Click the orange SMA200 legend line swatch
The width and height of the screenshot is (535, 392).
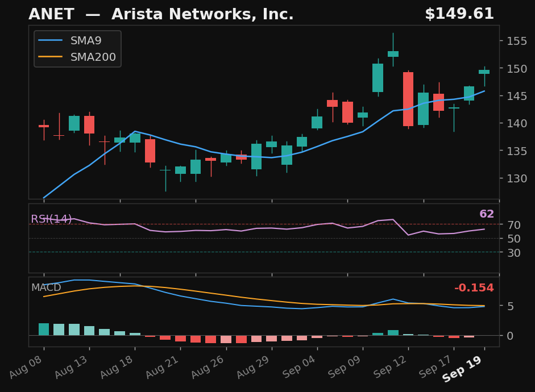(51, 57)
